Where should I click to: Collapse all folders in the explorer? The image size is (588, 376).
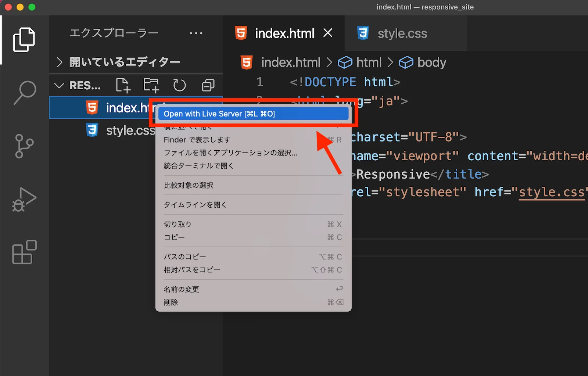tap(208, 85)
